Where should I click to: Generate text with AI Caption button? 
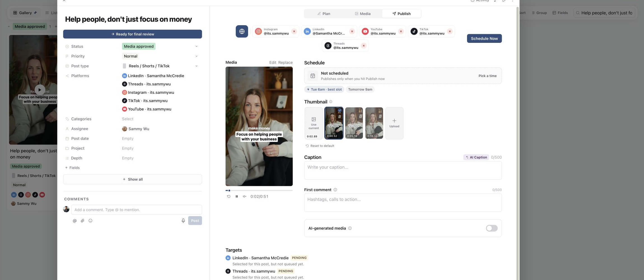pyautogui.click(x=476, y=157)
